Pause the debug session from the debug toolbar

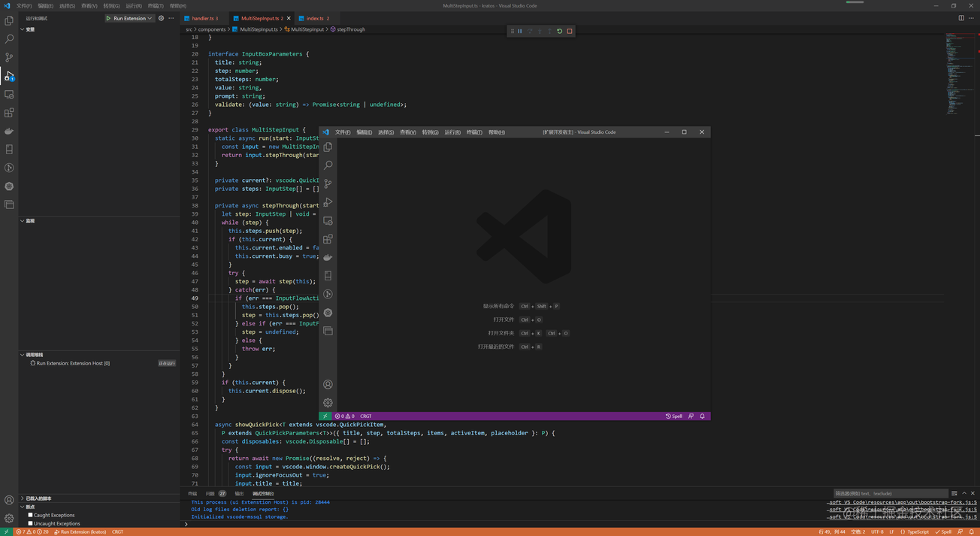(x=520, y=32)
